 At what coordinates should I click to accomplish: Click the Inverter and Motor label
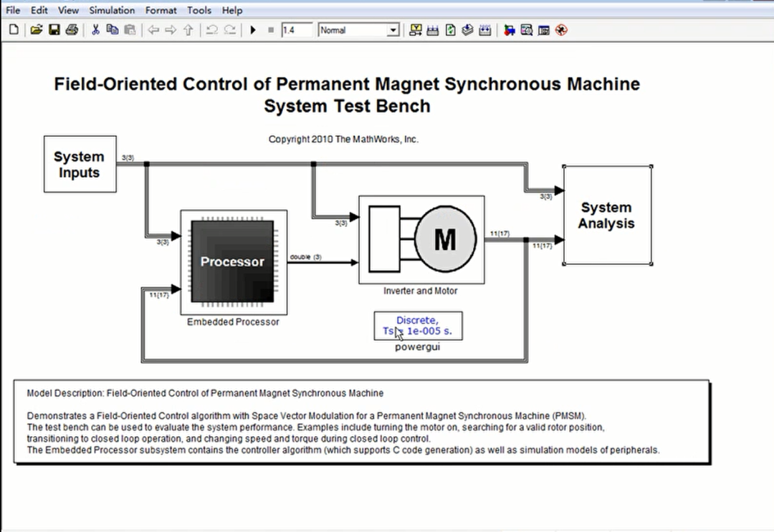[x=421, y=291]
